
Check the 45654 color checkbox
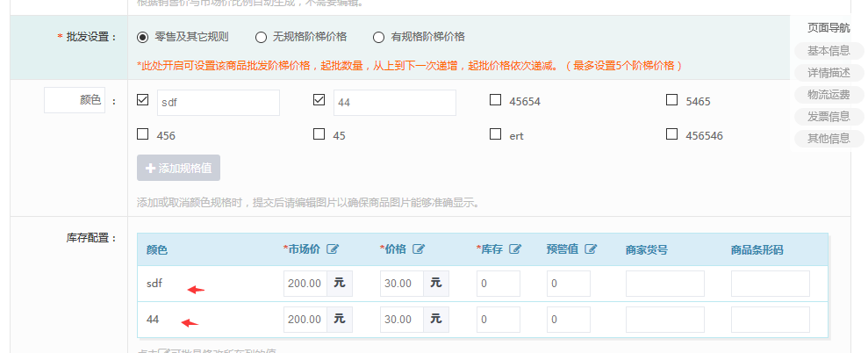[x=496, y=100]
